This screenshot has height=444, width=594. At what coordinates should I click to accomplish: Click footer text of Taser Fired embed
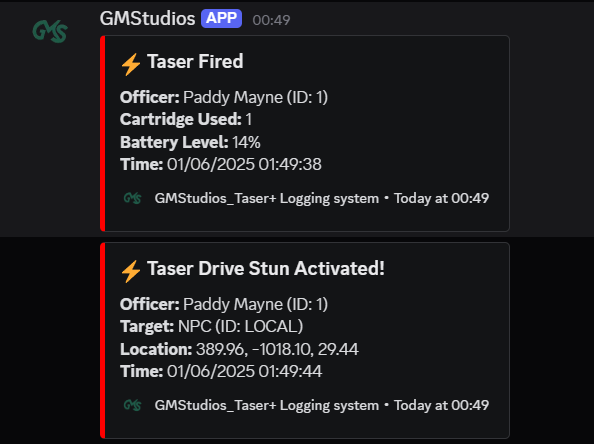322,198
